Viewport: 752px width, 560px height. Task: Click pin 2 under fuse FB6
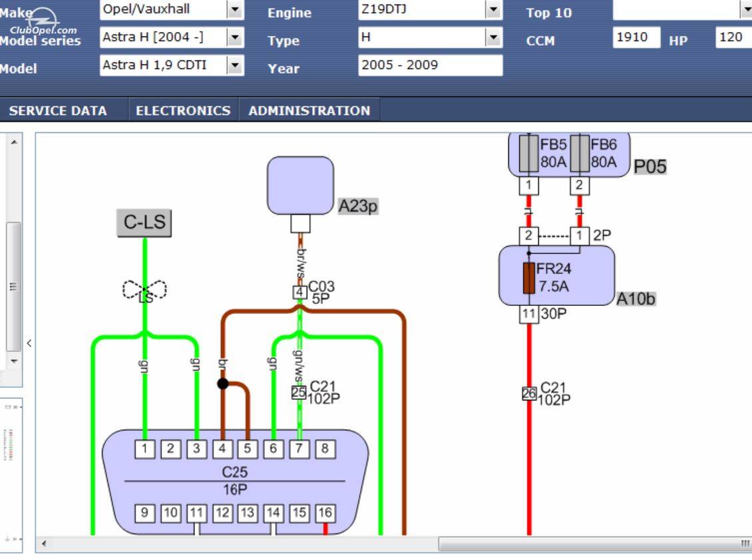click(x=580, y=186)
